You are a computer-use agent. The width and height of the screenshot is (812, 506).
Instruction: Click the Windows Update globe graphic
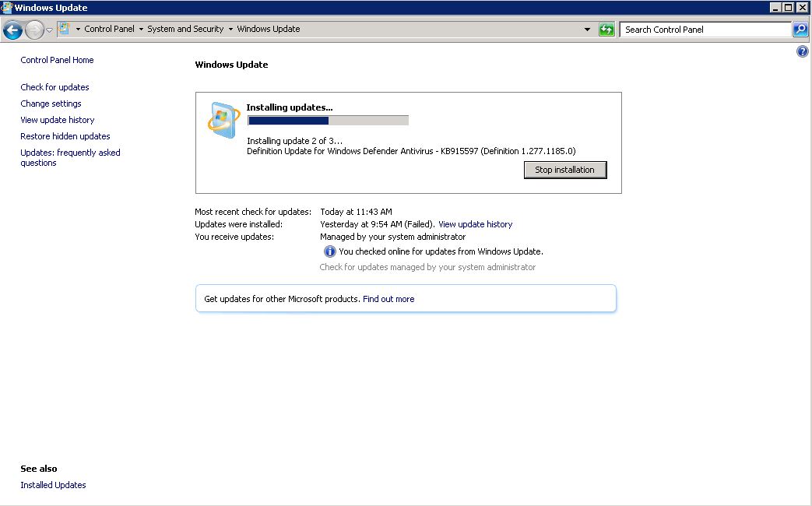tap(223, 119)
